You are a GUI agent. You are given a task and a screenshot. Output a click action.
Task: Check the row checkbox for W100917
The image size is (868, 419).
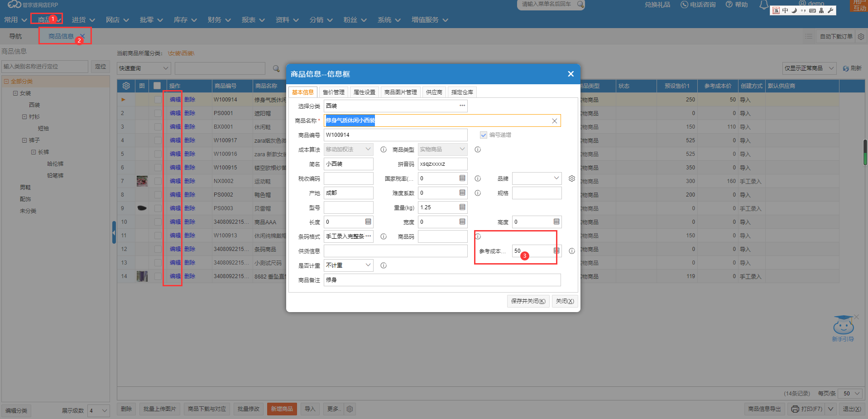pyautogui.click(x=158, y=140)
